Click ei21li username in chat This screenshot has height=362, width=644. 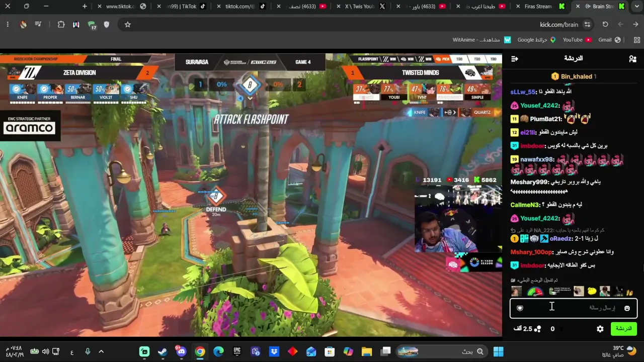(x=528, y=132)
